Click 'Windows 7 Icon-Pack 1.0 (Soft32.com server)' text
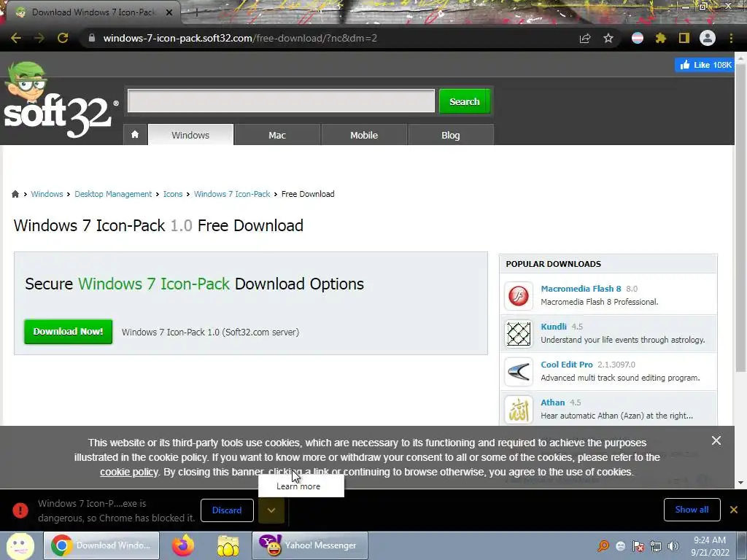 [210, 332]
